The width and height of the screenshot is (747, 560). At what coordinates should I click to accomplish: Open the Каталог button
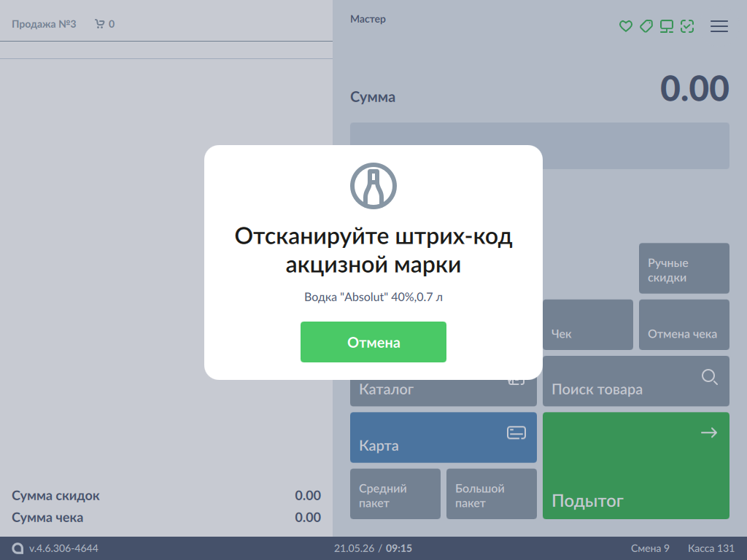coord(443,392)
